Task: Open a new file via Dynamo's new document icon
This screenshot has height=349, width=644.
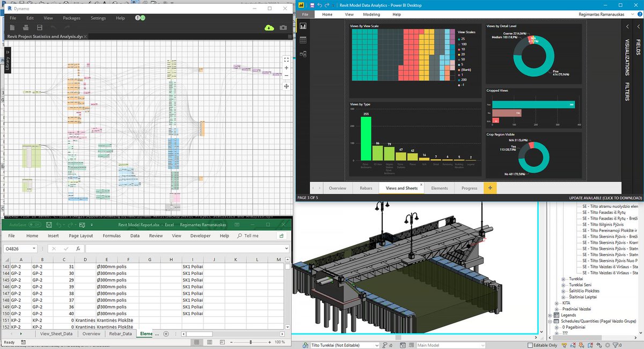Action: point(12,27)
